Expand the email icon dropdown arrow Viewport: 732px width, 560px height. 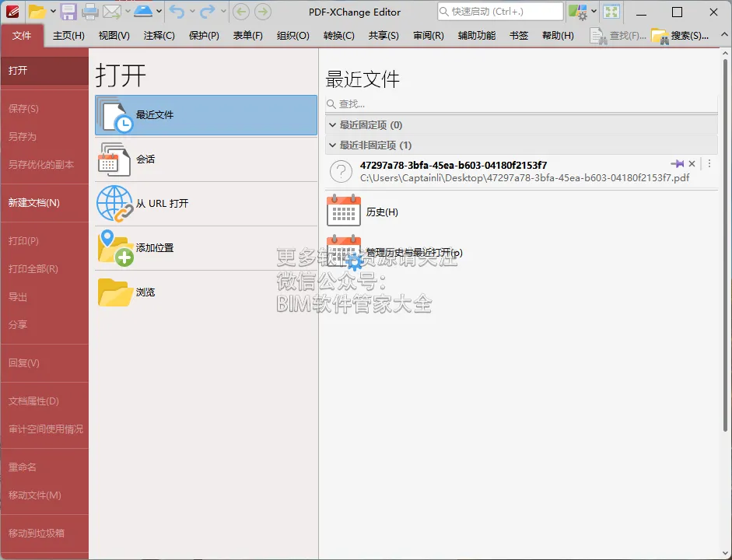coord(127,11)
